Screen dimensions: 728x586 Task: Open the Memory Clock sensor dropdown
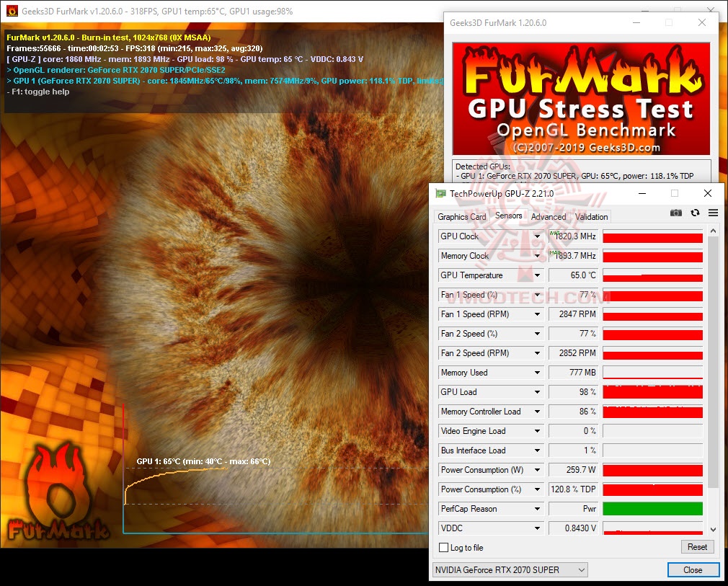click(537, 256)
